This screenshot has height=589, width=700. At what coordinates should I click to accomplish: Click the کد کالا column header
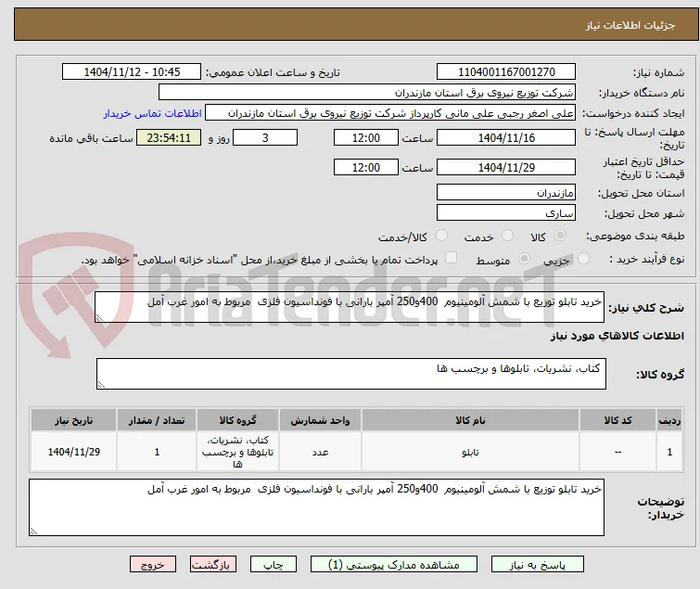coord(617,420)
